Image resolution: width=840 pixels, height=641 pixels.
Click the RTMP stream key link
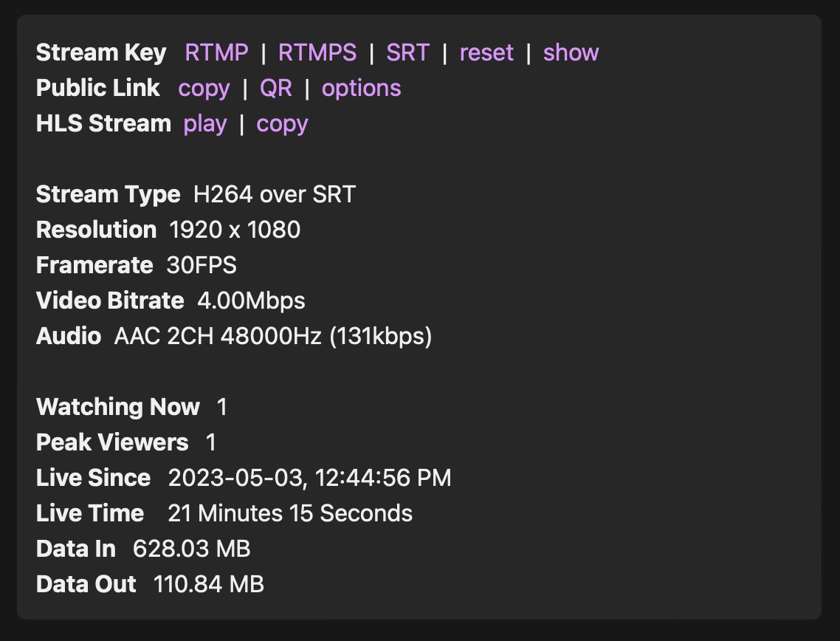pyautogui.click(x=216, y=52)
